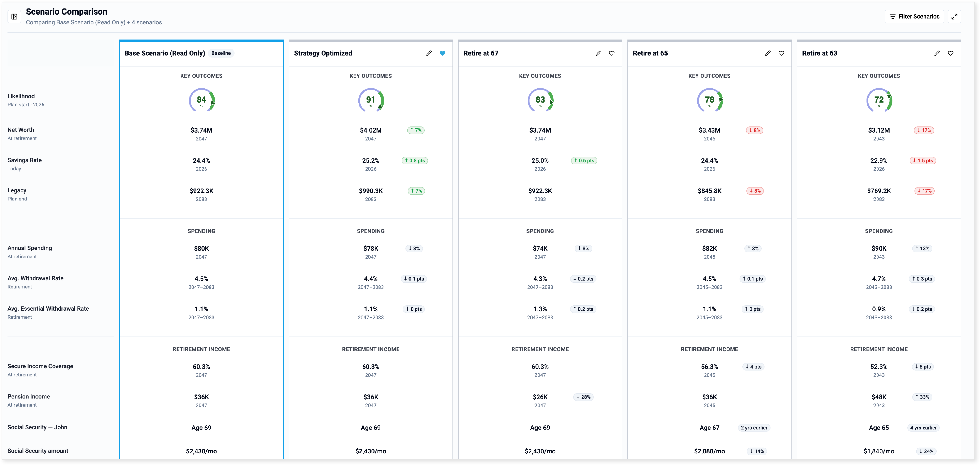Click the 17% net worth decrease badge
The image size is (980, 465).
[924, 130]
